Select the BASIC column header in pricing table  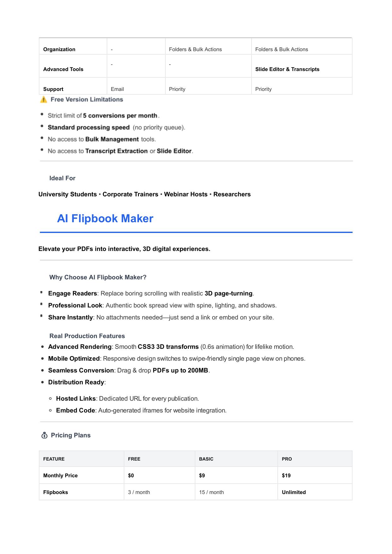pyautogui.click(x=206, y=459)
